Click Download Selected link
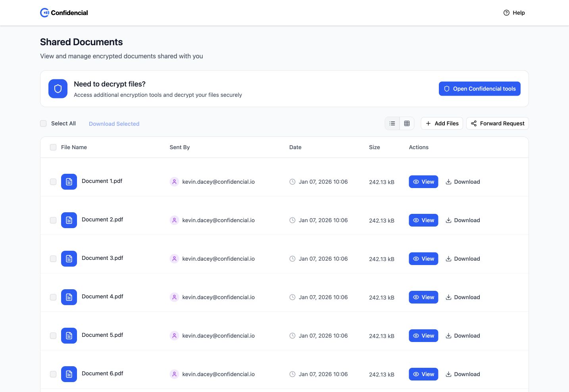Screen dimensions: 569x392 [x=114, y=124]
